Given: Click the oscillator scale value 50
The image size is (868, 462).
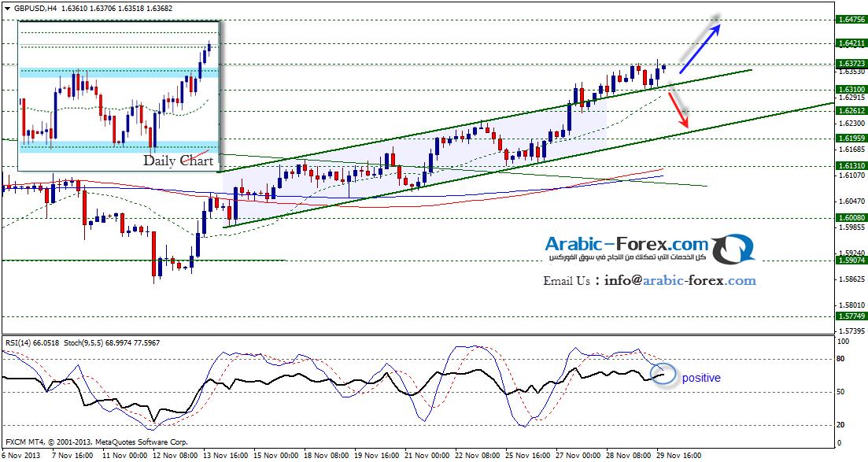Looking at the screenshot, I should click(840, 392).
